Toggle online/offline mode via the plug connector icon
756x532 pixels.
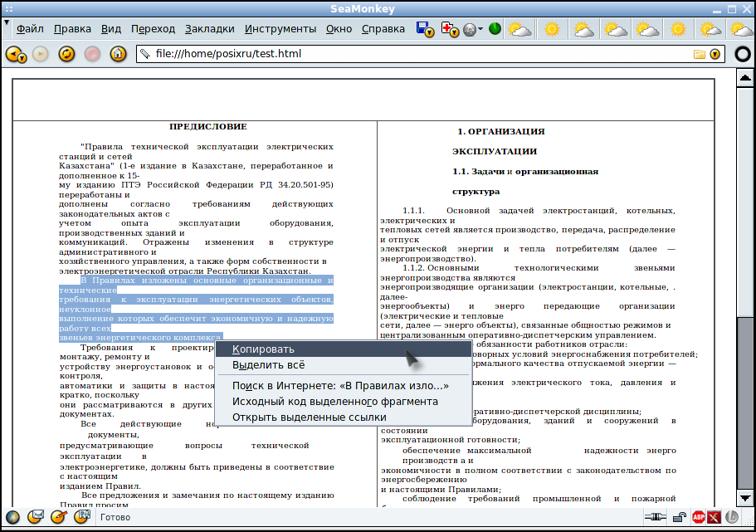(656, 518)
